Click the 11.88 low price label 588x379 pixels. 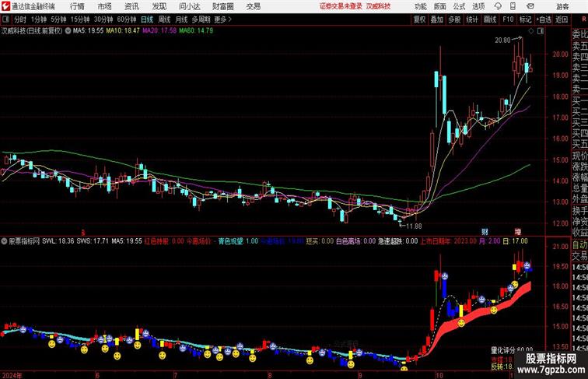click(414, 226)
